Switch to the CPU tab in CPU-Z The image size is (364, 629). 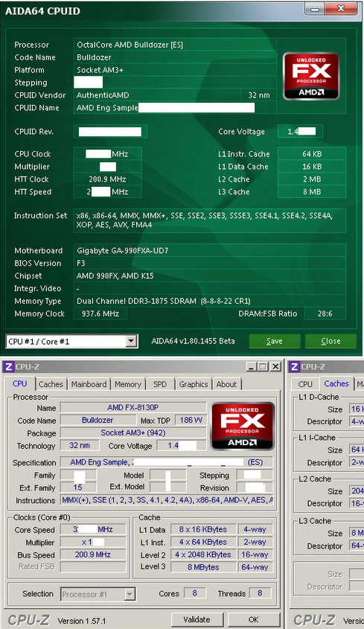click(x=19, y=383)
